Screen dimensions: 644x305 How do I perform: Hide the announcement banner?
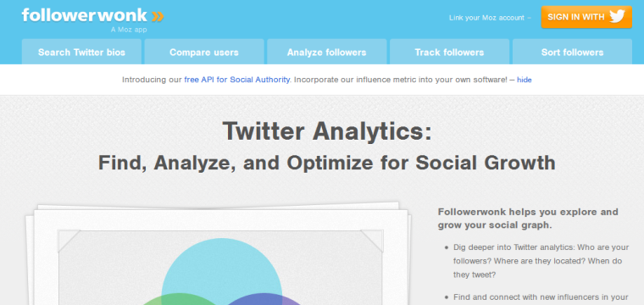coord(524,80)
